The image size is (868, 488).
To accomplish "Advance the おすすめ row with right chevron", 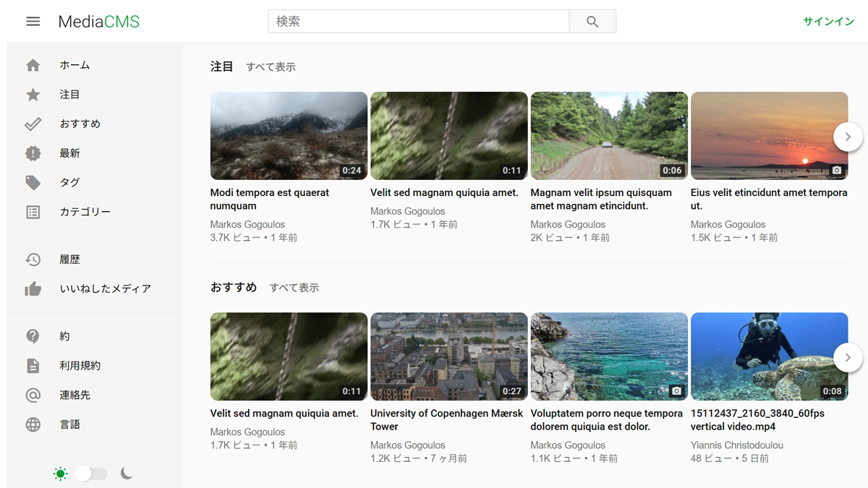I will [848, 357].
